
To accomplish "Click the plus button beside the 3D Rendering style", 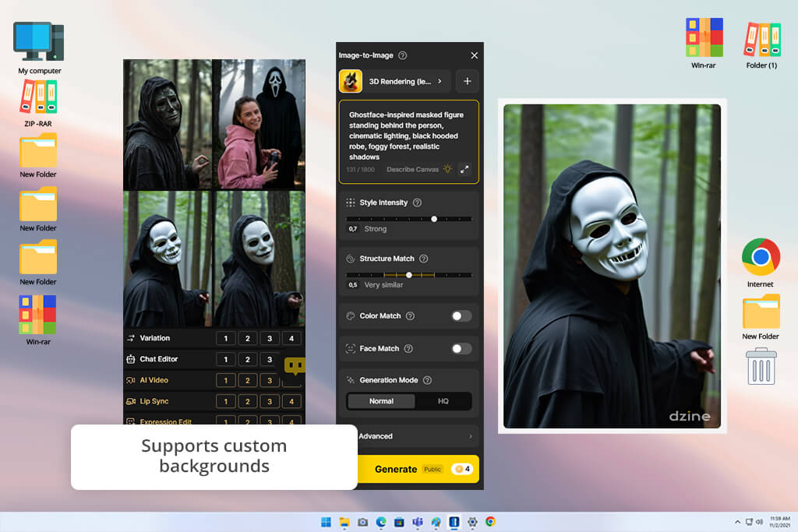I will coord(468,81).
